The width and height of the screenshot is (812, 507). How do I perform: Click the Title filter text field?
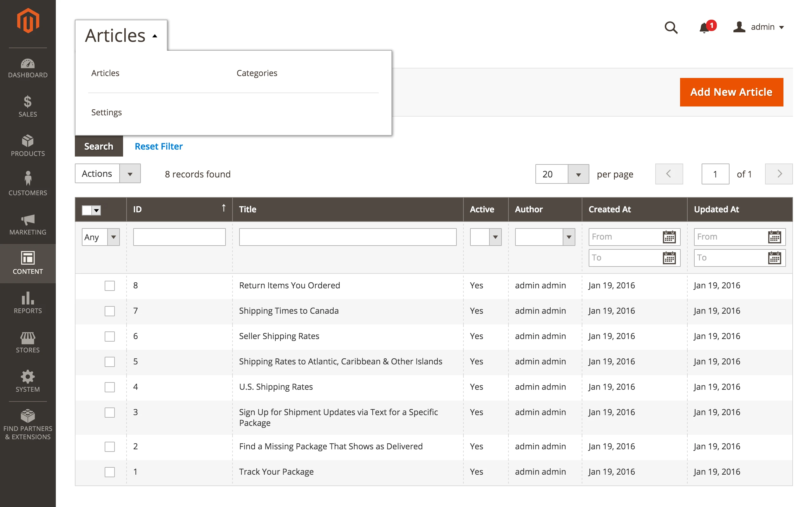(x=347, y=237)
